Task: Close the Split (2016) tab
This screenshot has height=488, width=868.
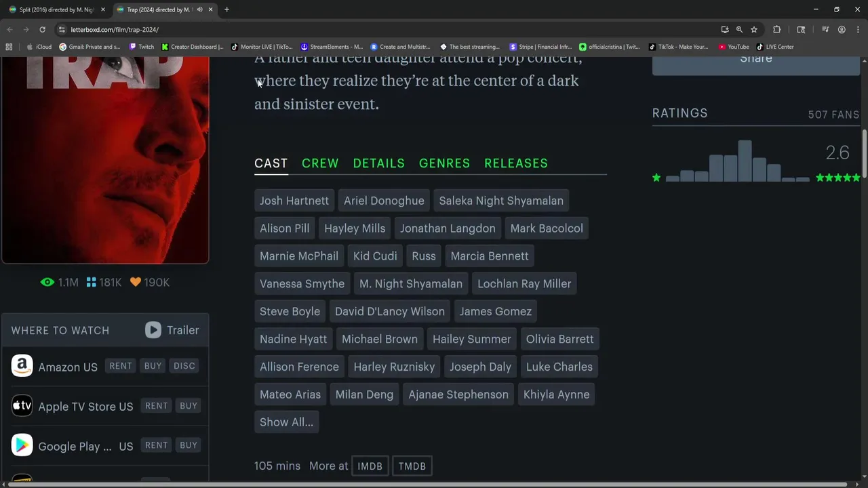Action: coord(103,9)
